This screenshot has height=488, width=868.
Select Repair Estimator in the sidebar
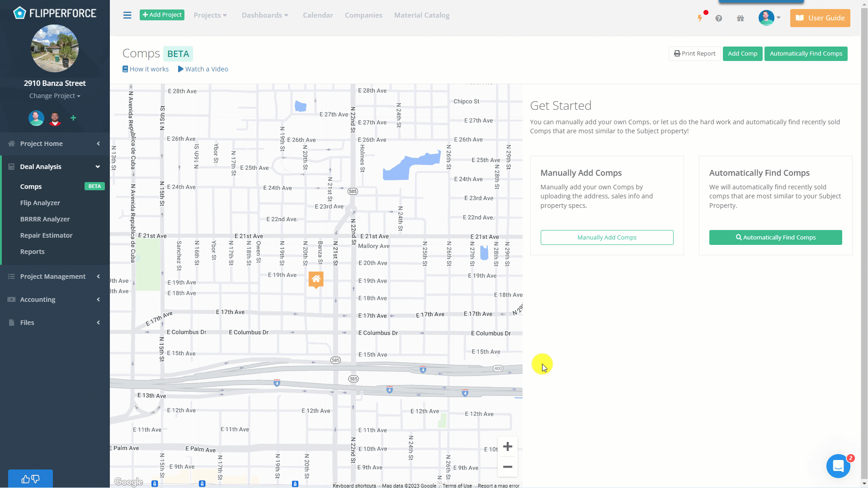[x=46, y=235]
